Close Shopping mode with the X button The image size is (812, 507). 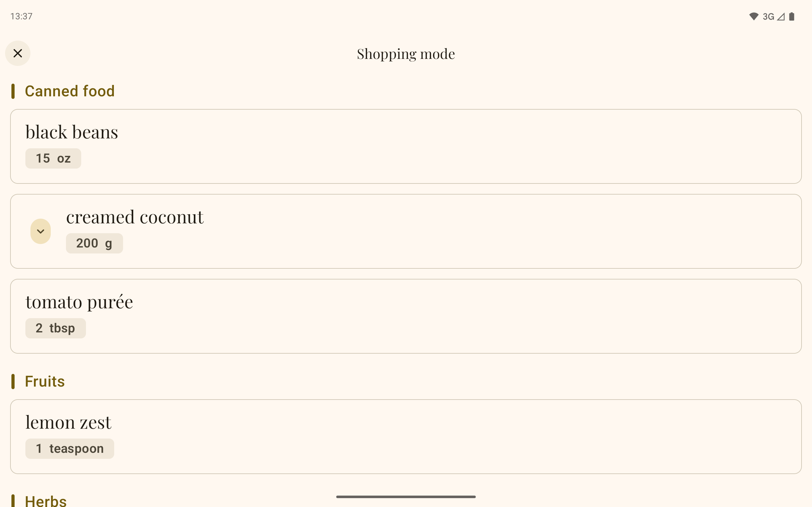point(18,53)
